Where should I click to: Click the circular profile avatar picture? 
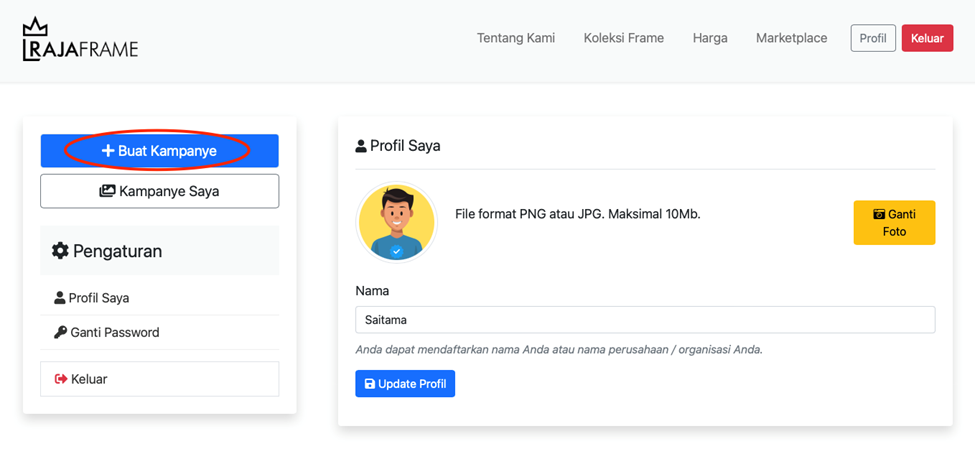[397, 220]
